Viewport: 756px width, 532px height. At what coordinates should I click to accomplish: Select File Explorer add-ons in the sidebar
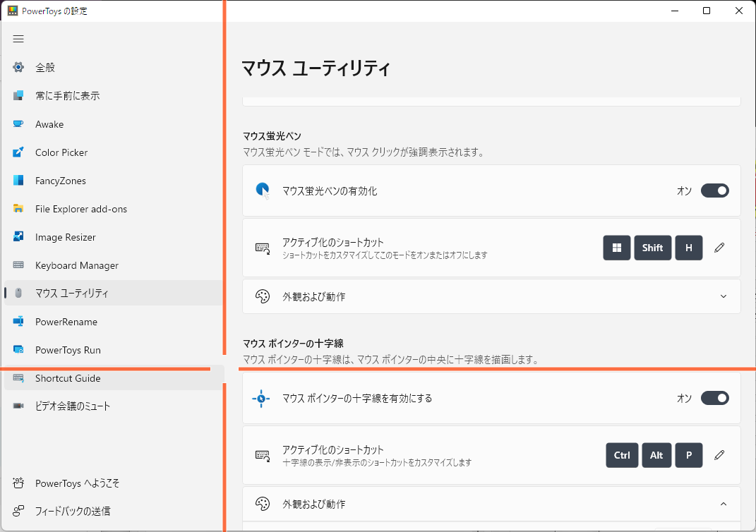[x=114, y=209]
